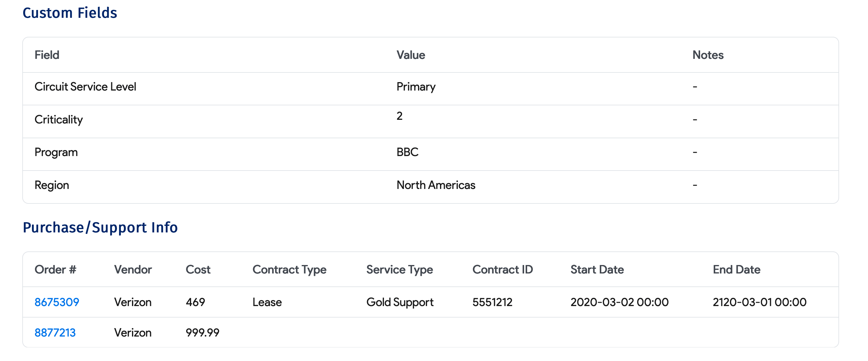Click the Custom Fields section heading

[70, 13]
